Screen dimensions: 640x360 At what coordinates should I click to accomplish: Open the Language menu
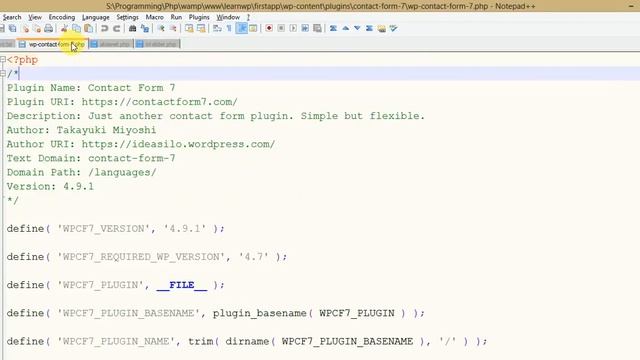click(x=96, y=17)
